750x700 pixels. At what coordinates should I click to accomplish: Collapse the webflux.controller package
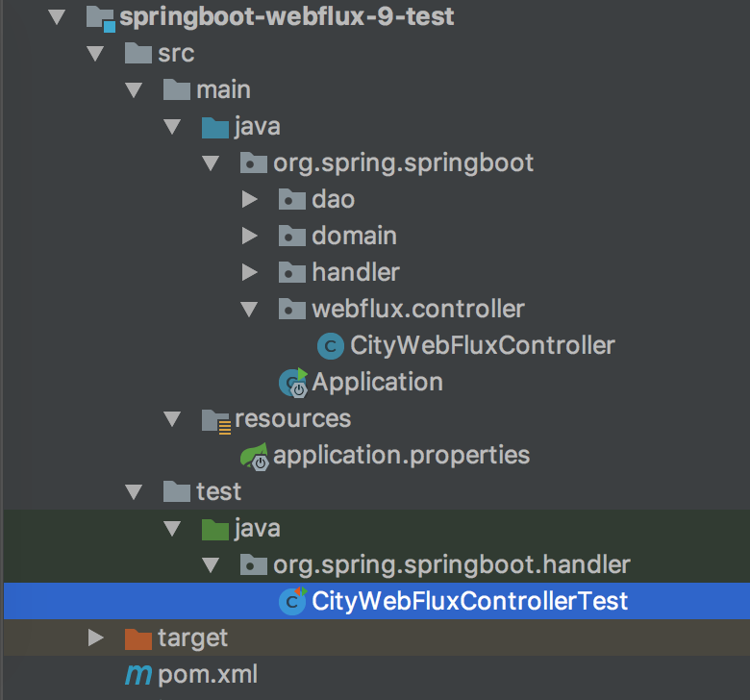click(x=250, y=310)
